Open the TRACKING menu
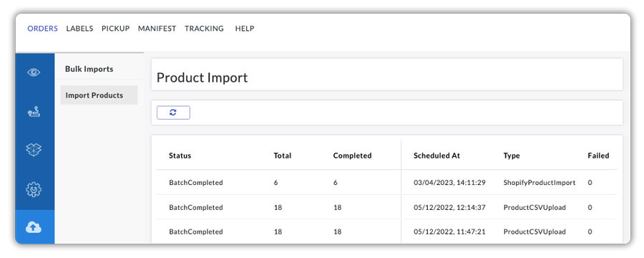This screenshot has height=258, width=644. [204, 29]
